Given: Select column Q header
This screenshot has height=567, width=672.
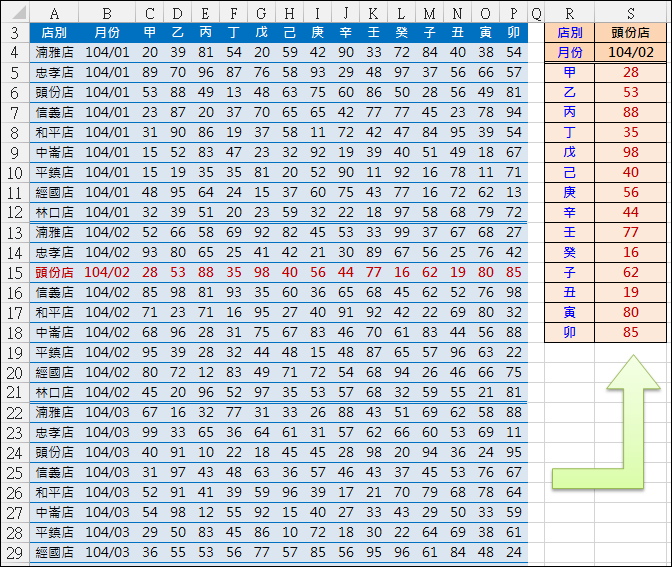Looking at the screenshot, I should (x=536, y=13).
